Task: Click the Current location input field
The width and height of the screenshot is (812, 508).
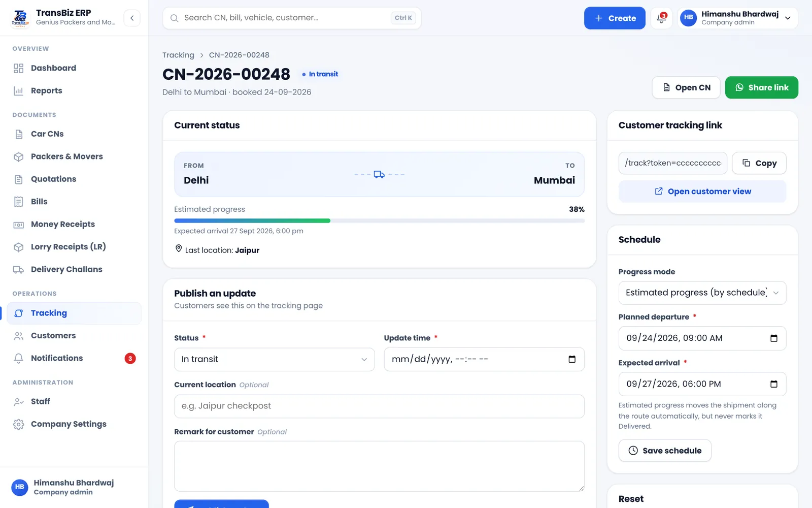Action: [379, 406]
